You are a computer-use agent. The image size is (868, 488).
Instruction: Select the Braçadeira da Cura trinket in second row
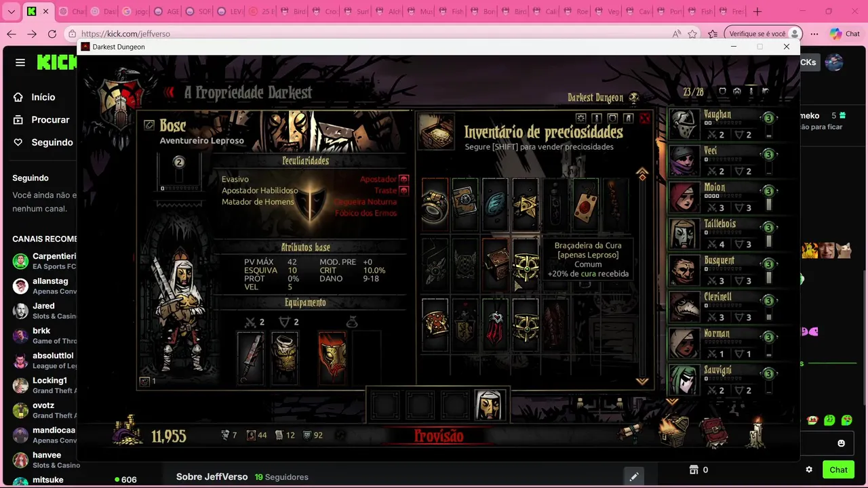(526, 264)
